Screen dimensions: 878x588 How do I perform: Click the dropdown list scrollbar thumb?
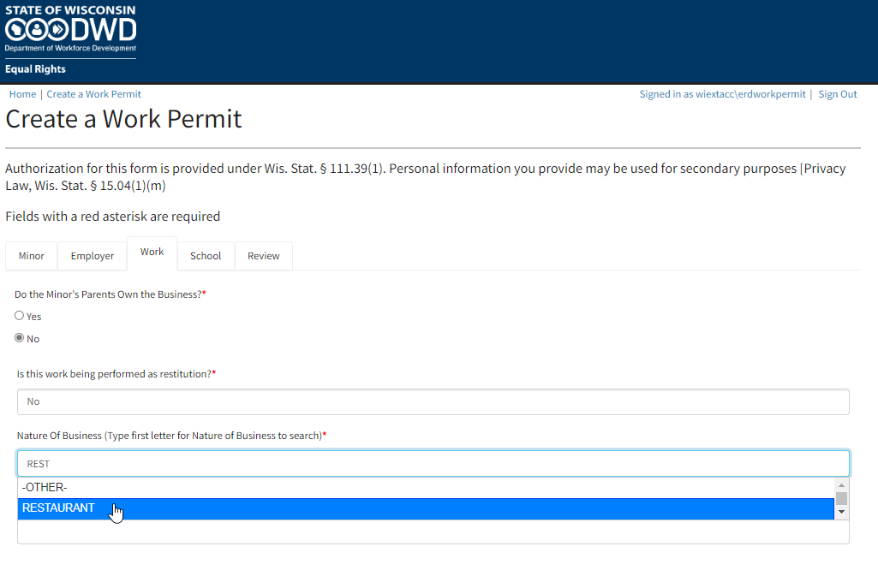coord(841,498)
